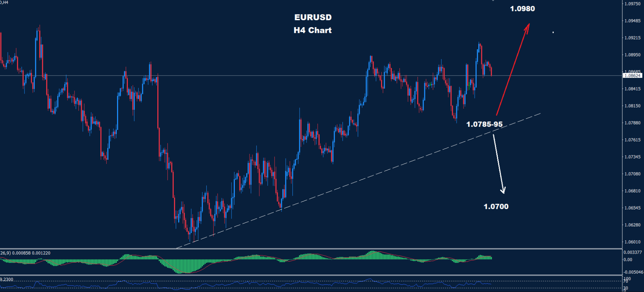Click the 1.06545 price axis label
This screenshot has width=644, height=292.
click(632, 208)
